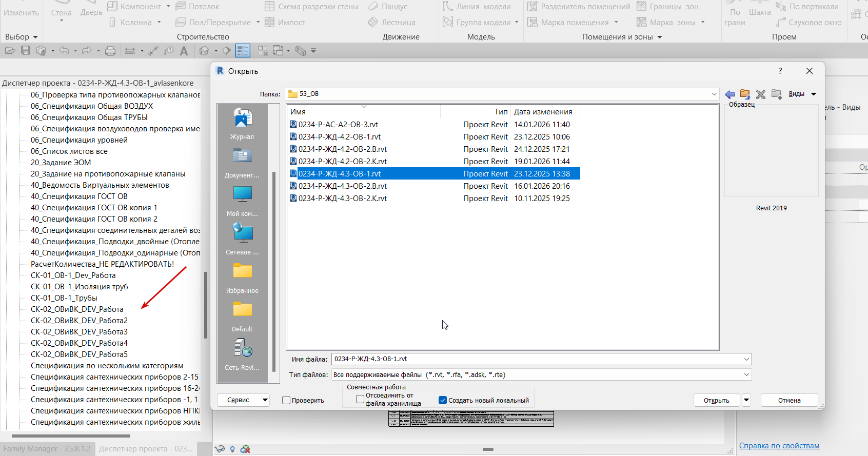Expand the Папка 53_ОВ folder dropdown
Viewport: 868px width, 456px height.
tap(714, 94)
